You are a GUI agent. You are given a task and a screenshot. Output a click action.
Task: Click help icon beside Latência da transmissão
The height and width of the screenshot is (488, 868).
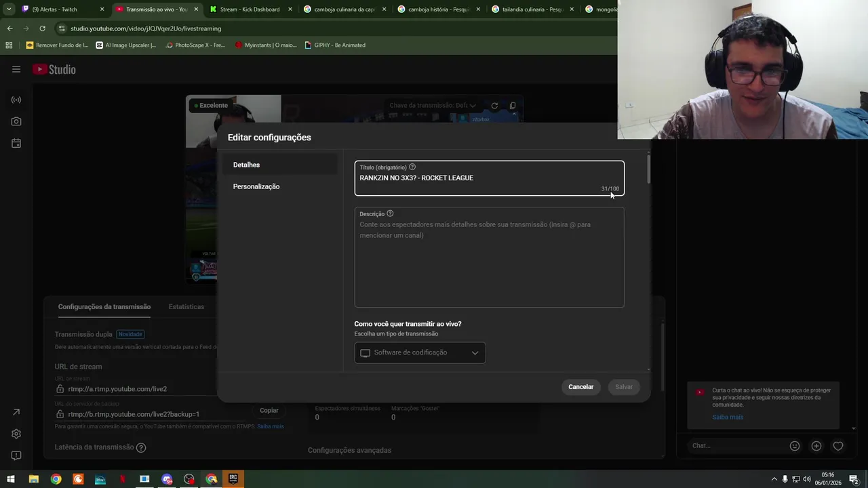coord(141,447)
